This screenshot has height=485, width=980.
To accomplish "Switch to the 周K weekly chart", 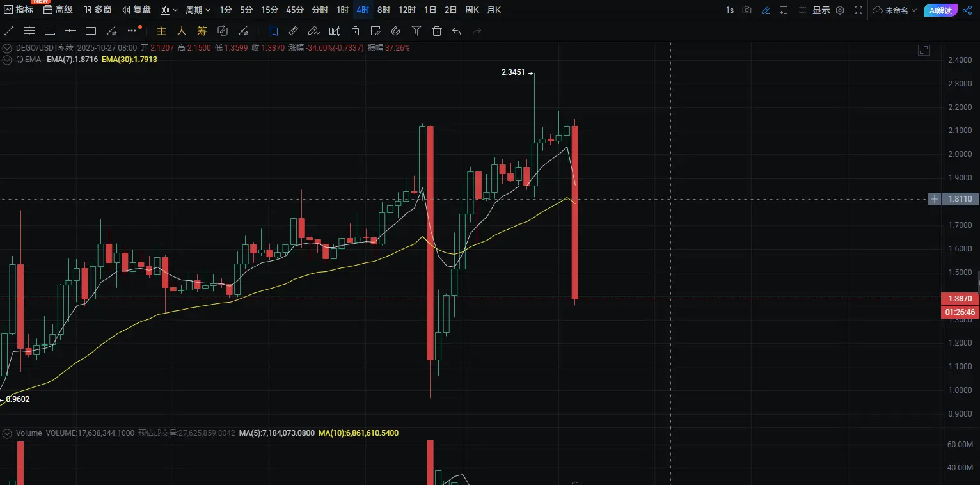I will (x=472, y=10).
